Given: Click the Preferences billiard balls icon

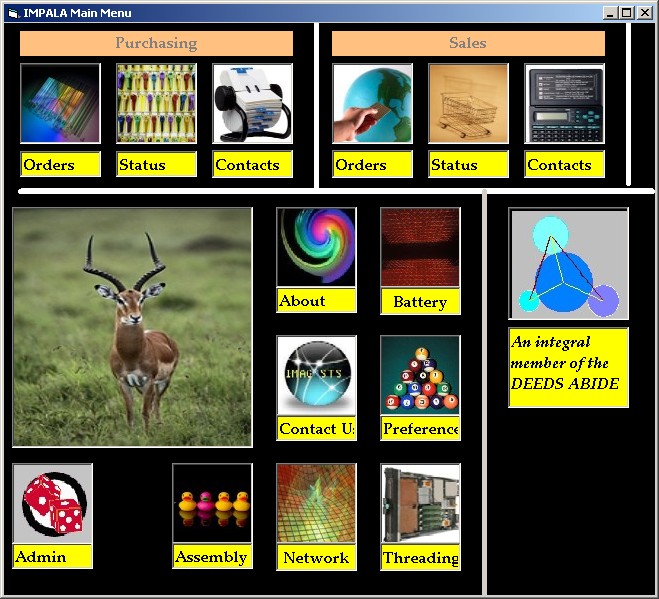Looking at the screenshot, I should pyautogui.click(x=420, y=375).
